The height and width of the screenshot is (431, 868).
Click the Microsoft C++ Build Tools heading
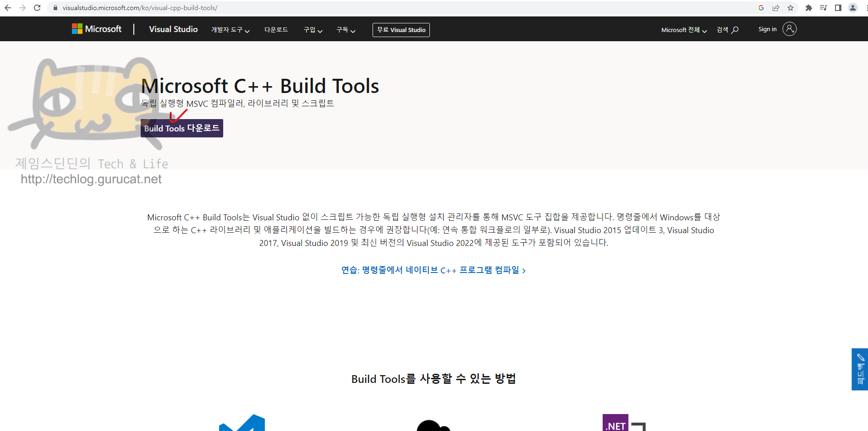click(260, 86)
